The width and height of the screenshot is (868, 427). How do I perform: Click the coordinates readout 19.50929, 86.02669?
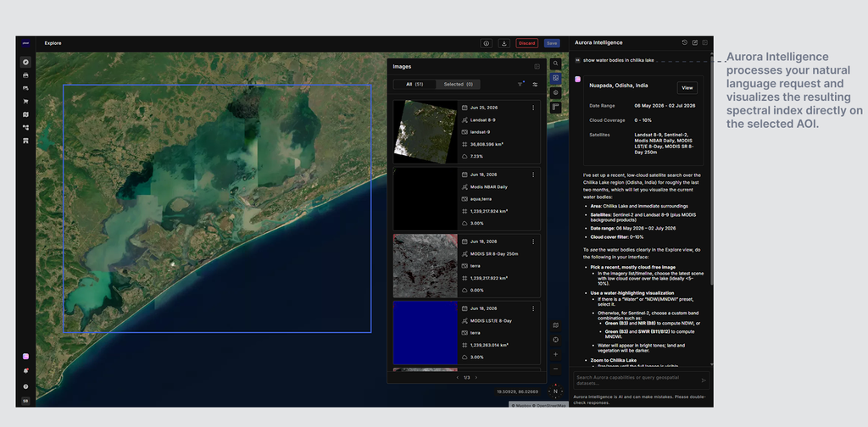518,391
